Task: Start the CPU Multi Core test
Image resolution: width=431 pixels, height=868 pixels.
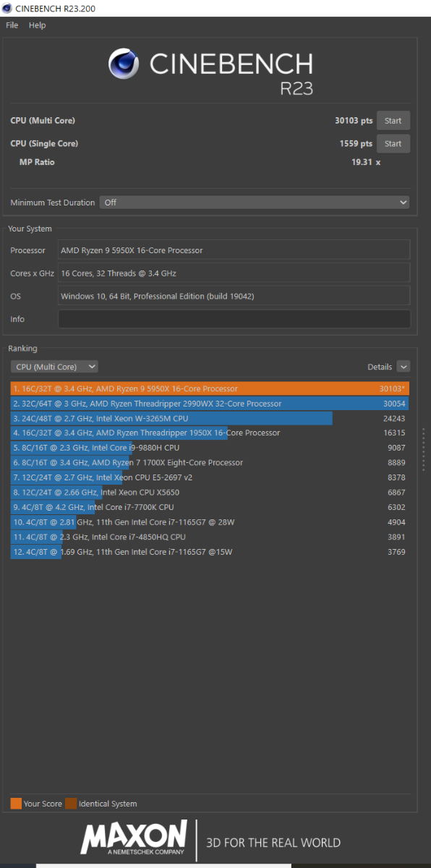Action: pos(393,121)
